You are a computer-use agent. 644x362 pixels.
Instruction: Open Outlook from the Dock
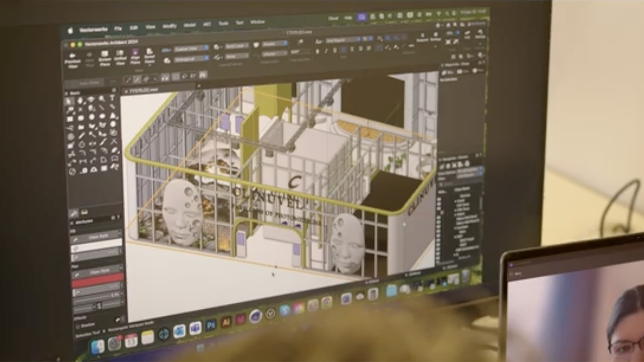point(179,331)
